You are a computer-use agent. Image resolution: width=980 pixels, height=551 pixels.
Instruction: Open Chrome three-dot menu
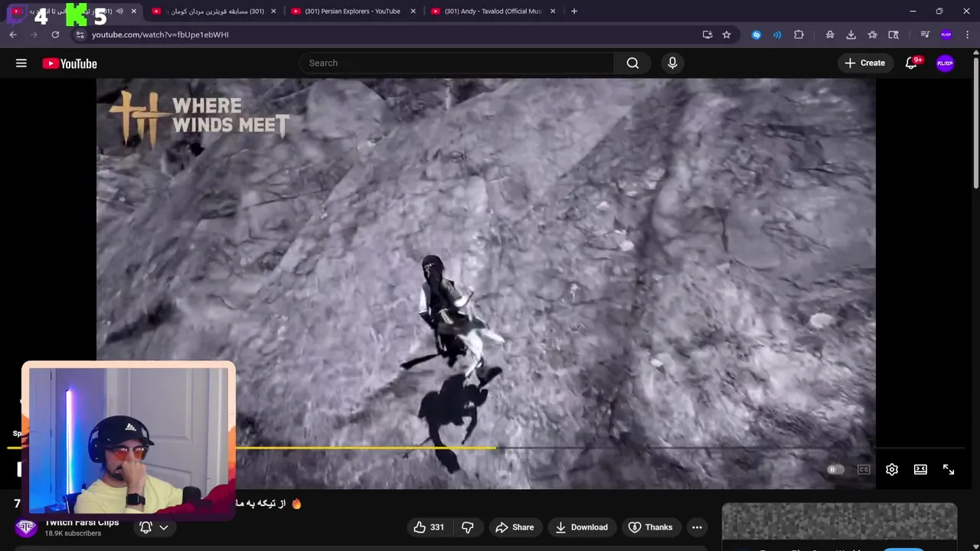tap(968, 34)
